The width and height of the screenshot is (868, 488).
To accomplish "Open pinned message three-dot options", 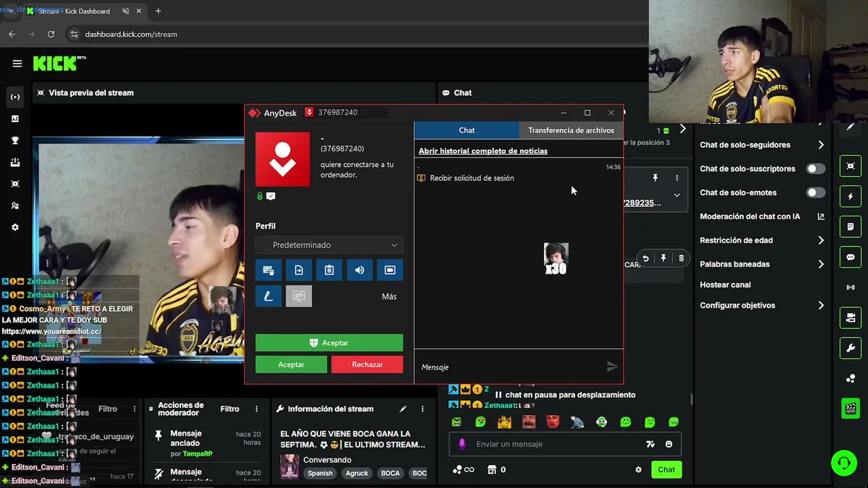I will tap(677, 178).
